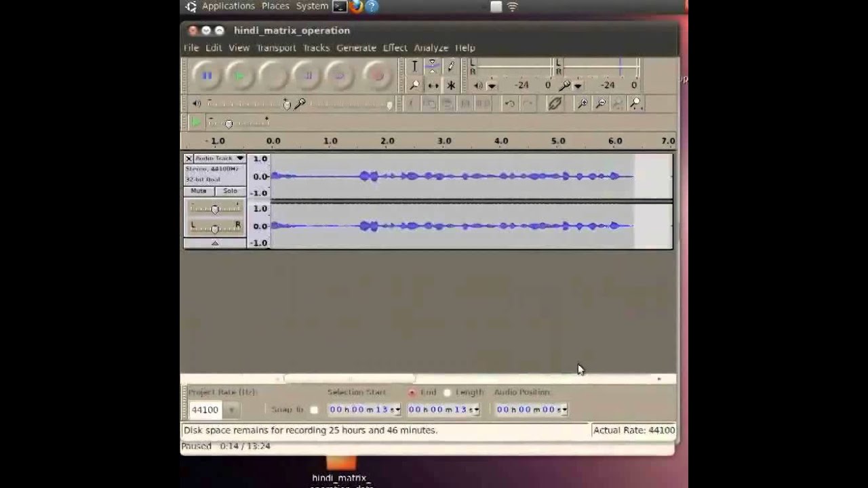
Task: Mute the audio track
Action: (x=199, y=191)
